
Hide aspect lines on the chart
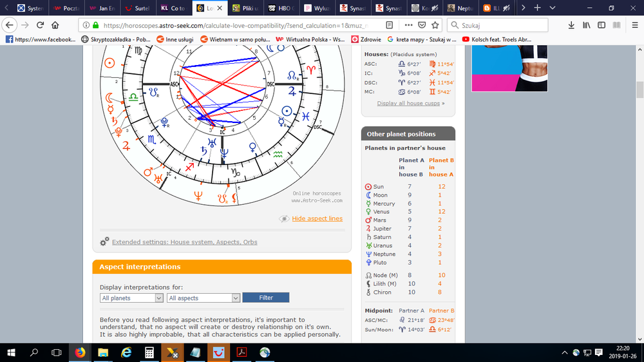[x=317, y=219]
